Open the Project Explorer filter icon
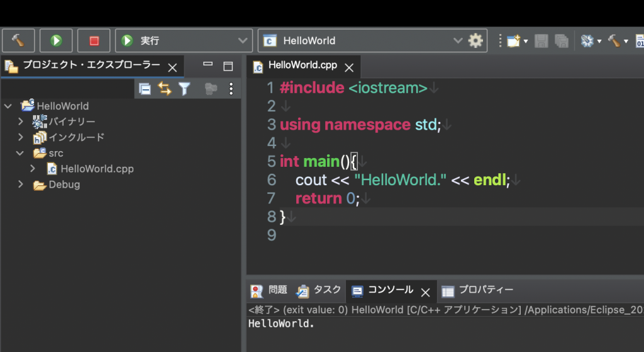 pos(184,89)
